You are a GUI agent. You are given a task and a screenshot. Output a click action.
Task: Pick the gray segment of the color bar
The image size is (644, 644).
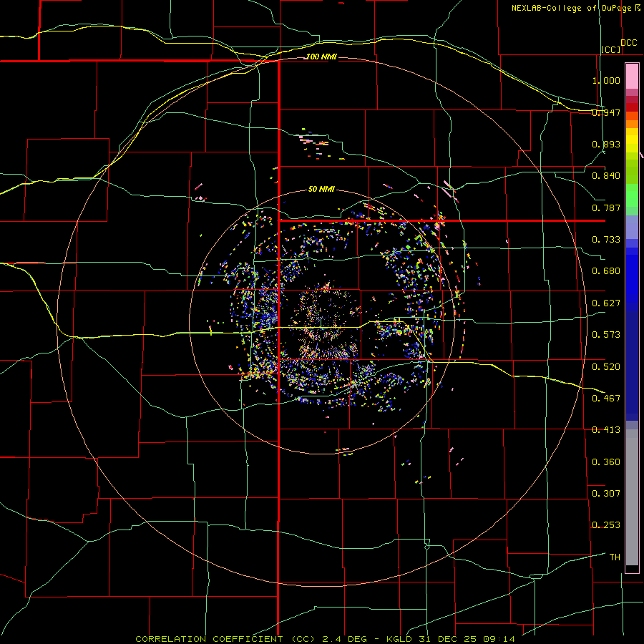pos(632,497)
